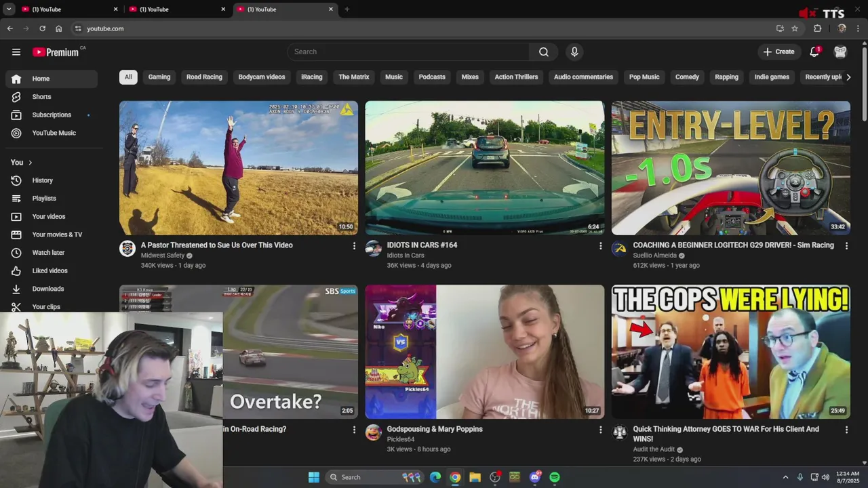Click the Create button
868x488 pixels.
coord(778,52)
